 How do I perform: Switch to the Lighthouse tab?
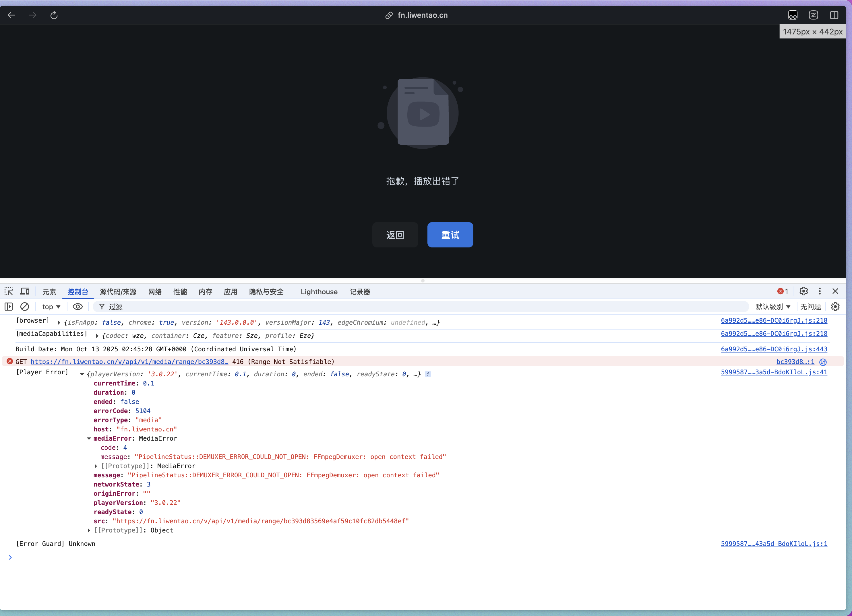319,292
